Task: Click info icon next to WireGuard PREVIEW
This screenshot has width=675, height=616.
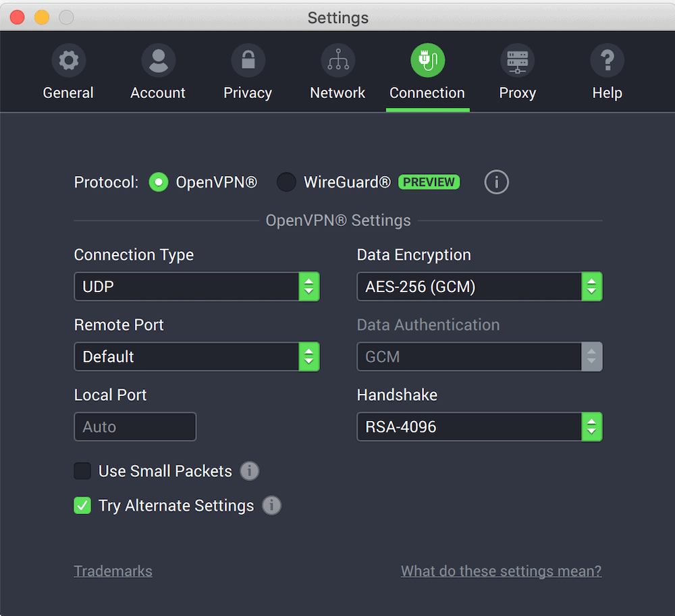Action: 496,182
